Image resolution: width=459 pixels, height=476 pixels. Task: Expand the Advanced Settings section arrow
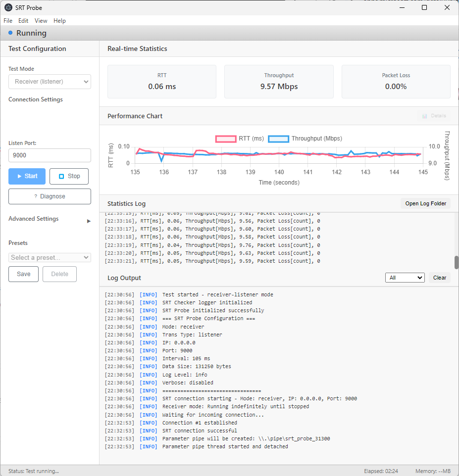point(89,221)
